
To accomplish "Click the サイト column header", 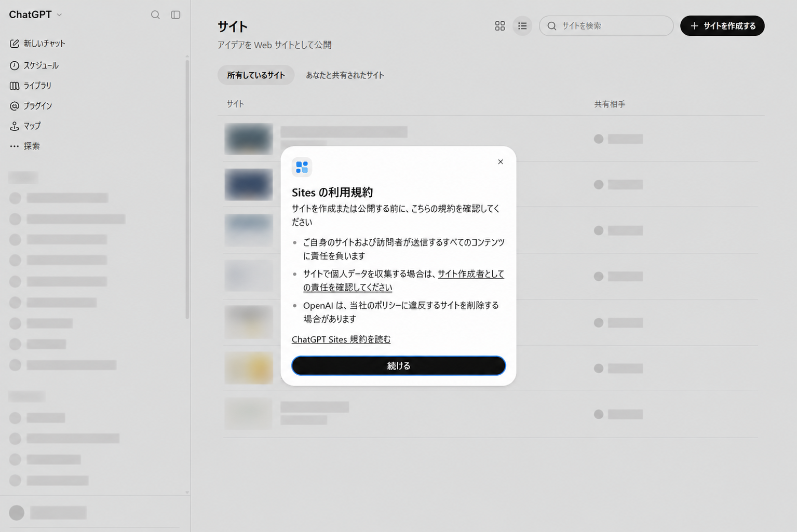I will point(235,104).
